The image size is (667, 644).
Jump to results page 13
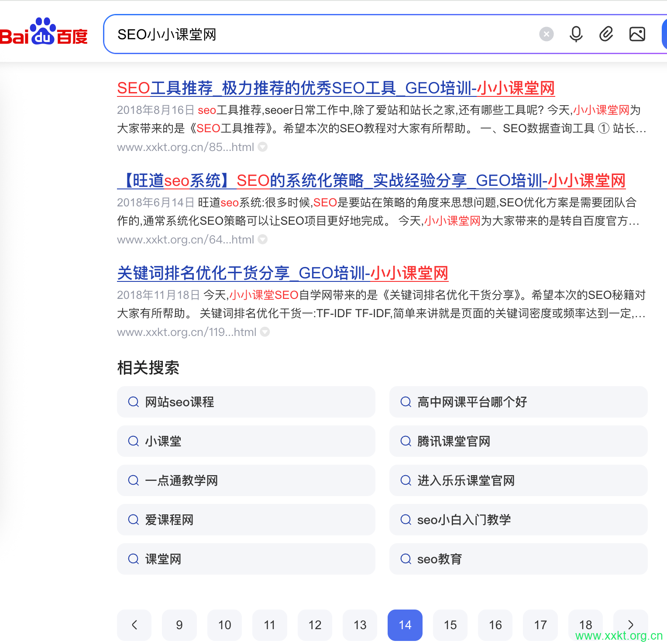[x=360, y=625]
